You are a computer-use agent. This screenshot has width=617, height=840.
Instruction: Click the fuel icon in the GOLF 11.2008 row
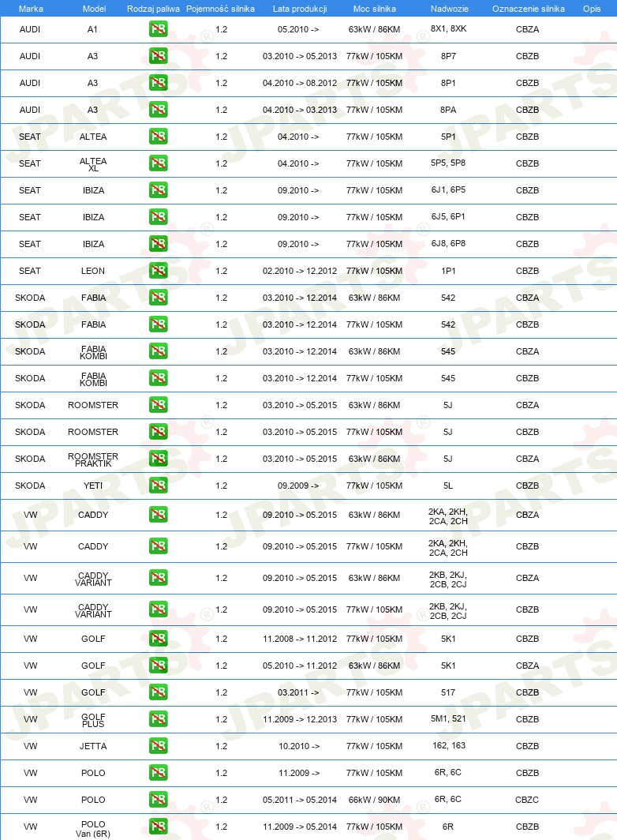pos(158,638)
